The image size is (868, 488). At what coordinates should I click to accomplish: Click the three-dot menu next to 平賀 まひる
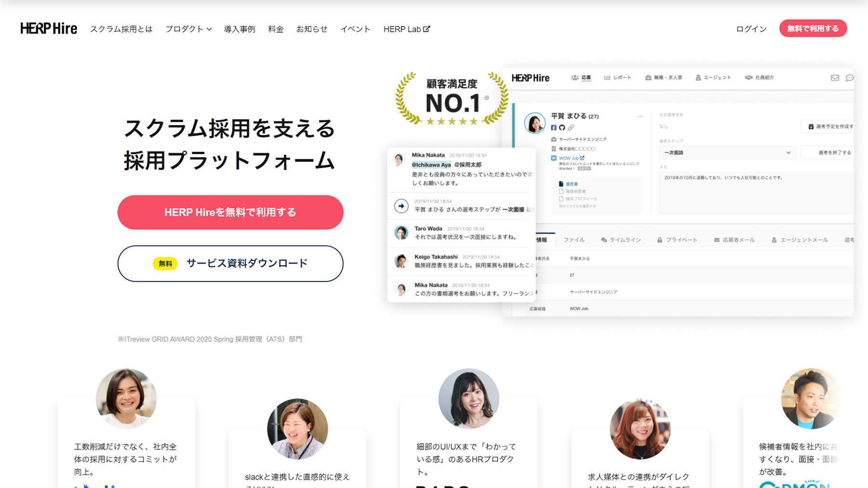click(x=640, y=117)
